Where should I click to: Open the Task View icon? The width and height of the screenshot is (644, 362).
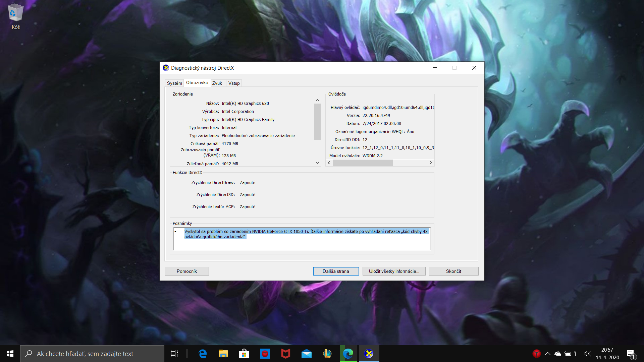pos(174,354)
